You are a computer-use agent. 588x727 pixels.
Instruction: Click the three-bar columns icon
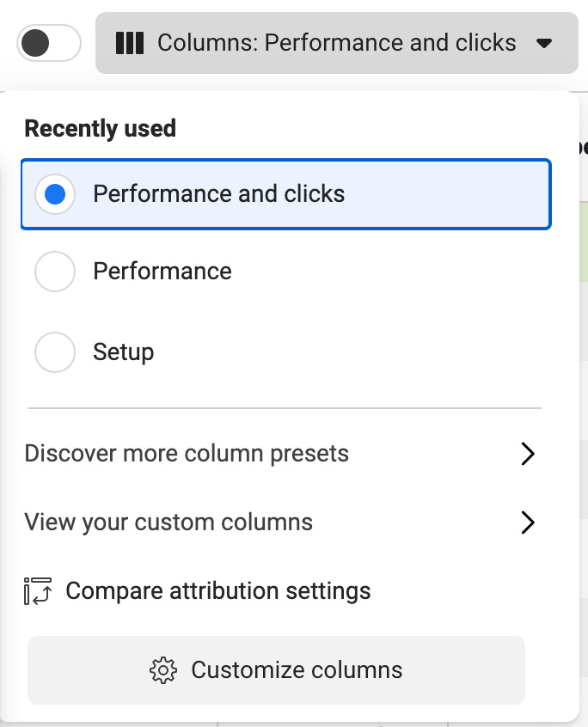(129, 43)
